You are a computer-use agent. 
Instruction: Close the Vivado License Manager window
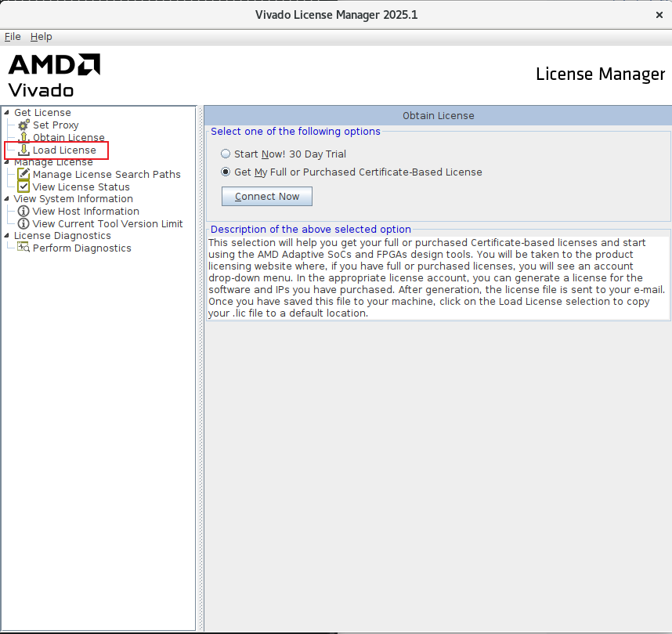[x=658, y=15]
